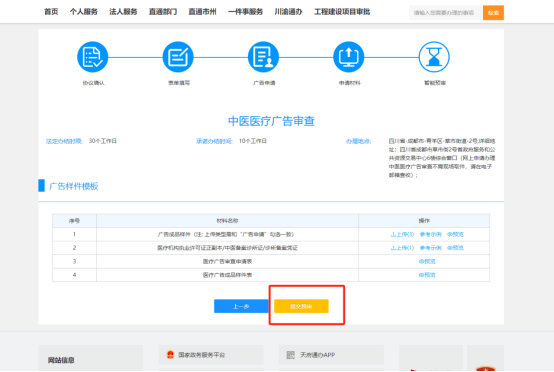Select the 表单填写 step icon
Viewport: 554px width, 372px height.
click(178, 57)
